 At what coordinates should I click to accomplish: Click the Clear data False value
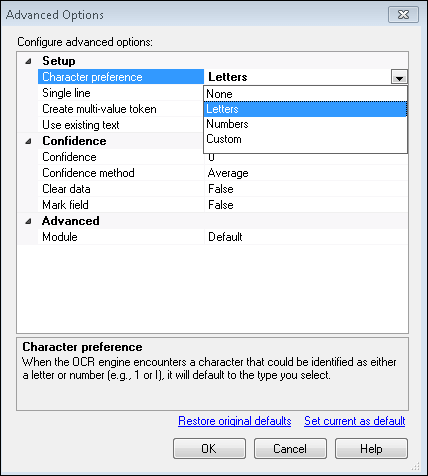[x=221, y=189]
